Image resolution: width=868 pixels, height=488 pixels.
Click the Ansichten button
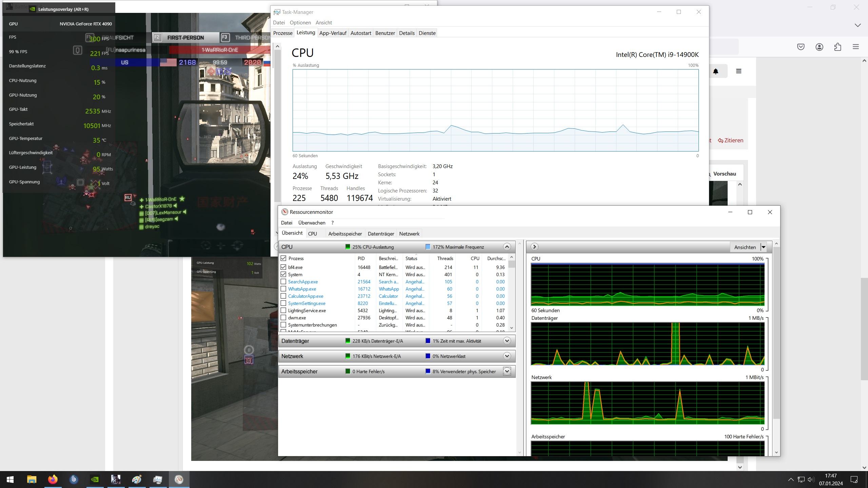pyautogui.click(x=745, y=247)
